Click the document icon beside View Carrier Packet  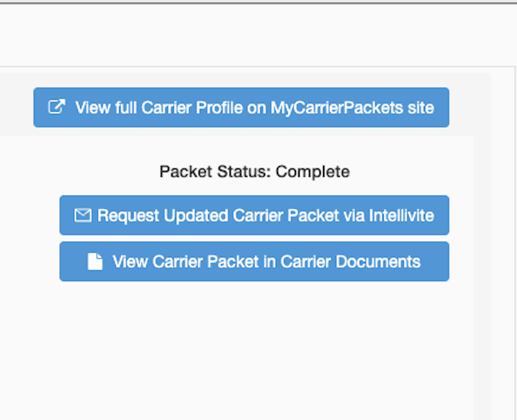[x=95, y=261]
